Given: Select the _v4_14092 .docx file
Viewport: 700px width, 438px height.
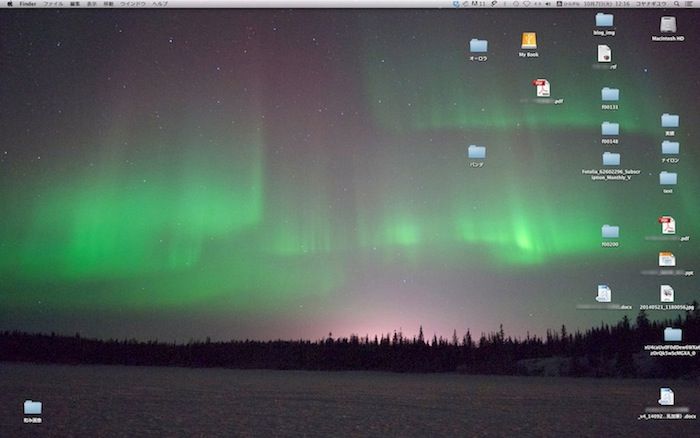Looking at the screenshot, I should tap(666, 396).
